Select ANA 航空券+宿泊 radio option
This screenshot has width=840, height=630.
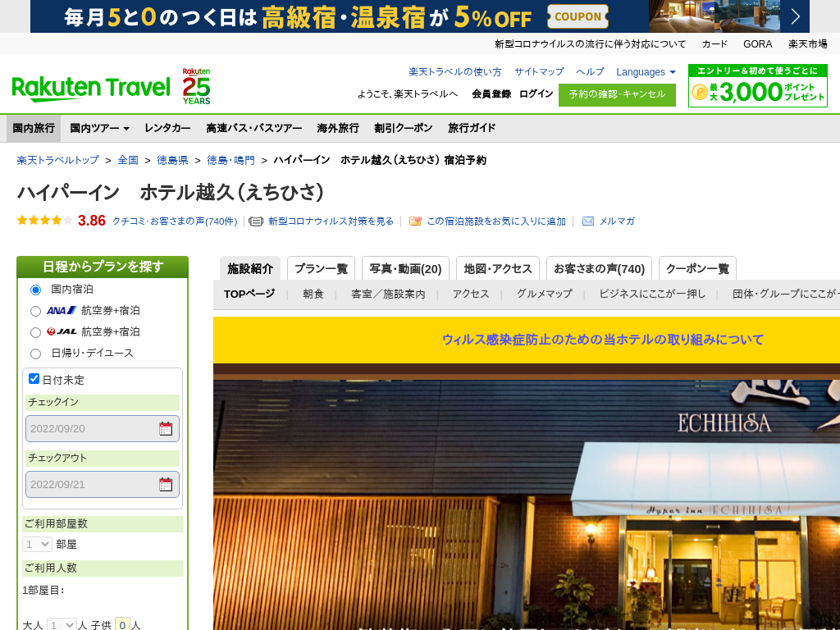pyautogui.click(x=35, y=311)
